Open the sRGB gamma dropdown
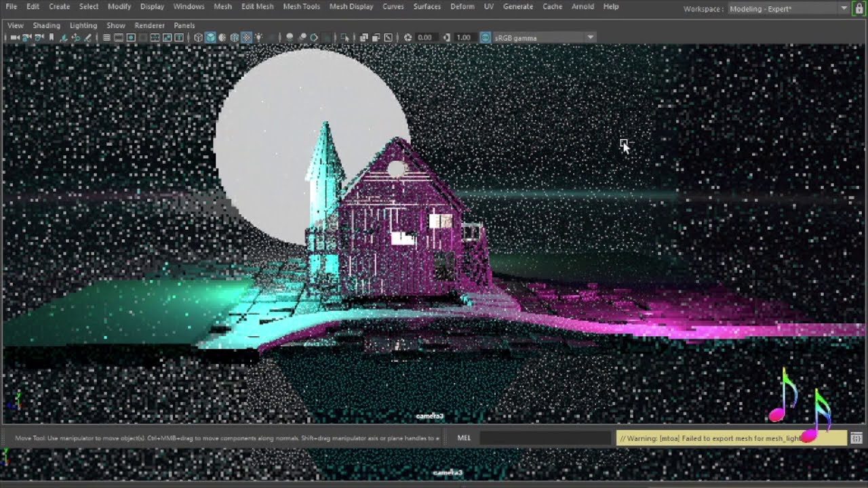The height and width of the screenshot is (488, 868). pyautogui.click(x=590, y=38)
